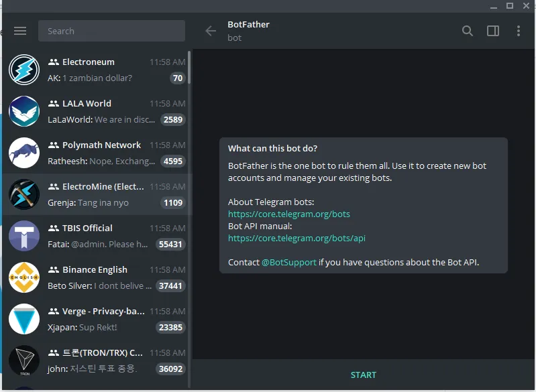The height and width of the screenshot is (392, 536).
Task: Open the Binance English avatar
Action: tap(24, 277)
